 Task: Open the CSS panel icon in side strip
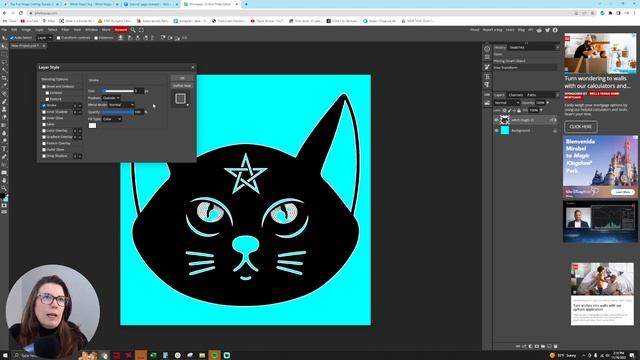tap(487, 95)
